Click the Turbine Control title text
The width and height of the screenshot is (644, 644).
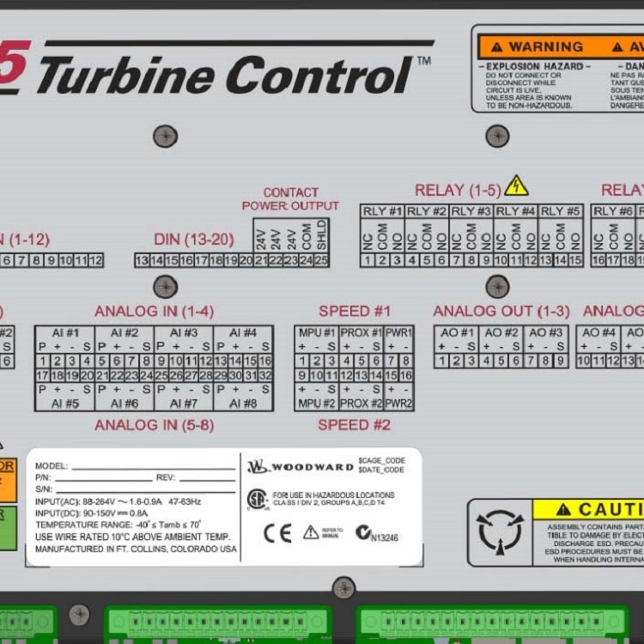[225, 76]
